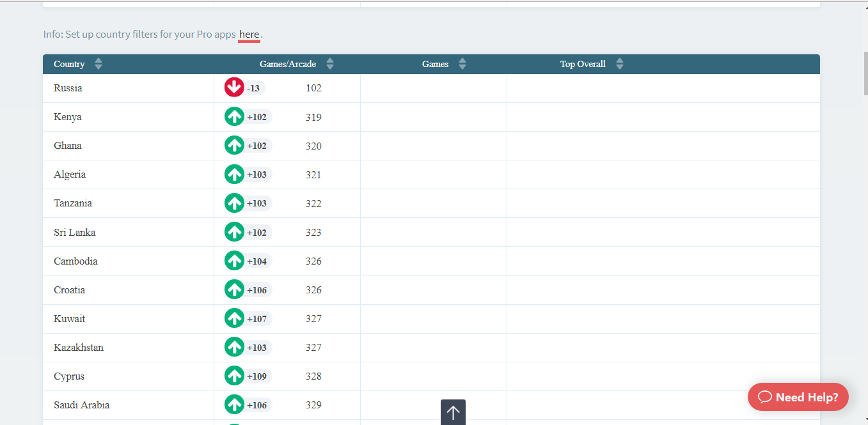Click rank value 102 for Russia
This screenshot has height=425, width=868.
point(313,88)
